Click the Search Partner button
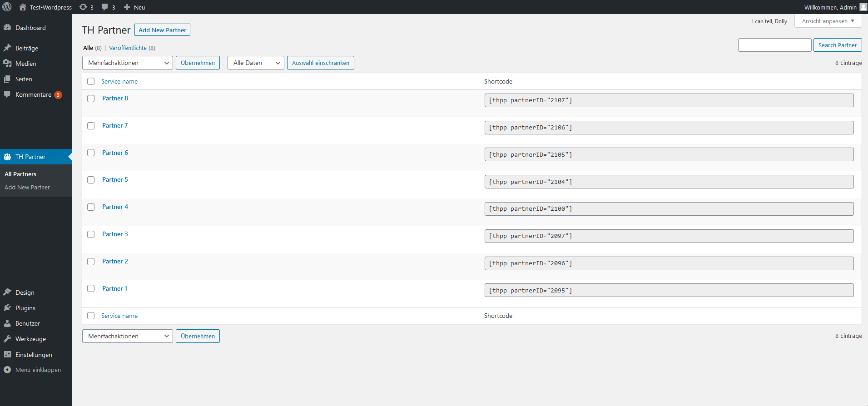This screenshot has height=406, width=868. 837,45
